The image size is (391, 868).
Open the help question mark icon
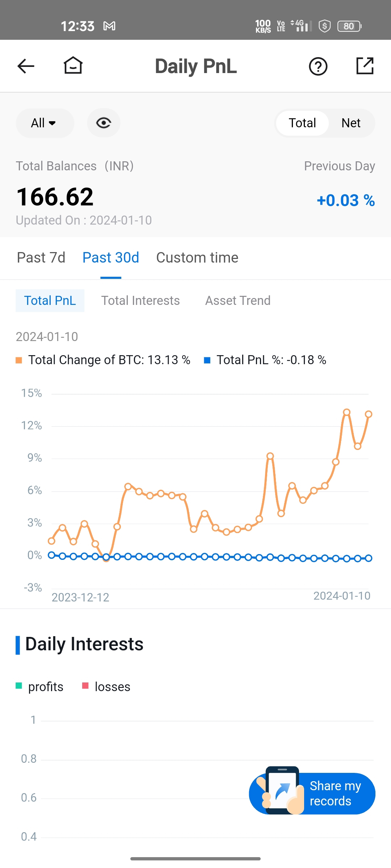pyautogui.click(x=318, y=67)
